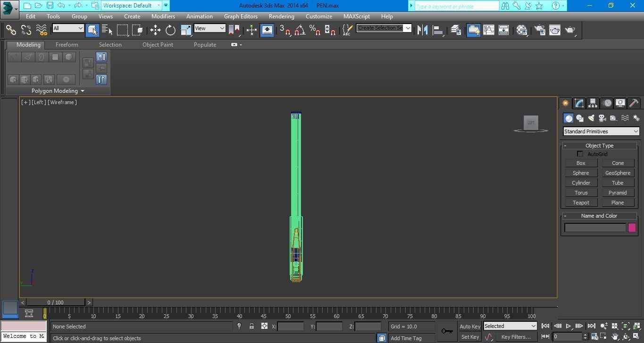Select the Select and Link tool
Viewport: 644px width, 343px height.
click(x=11, y=30)
